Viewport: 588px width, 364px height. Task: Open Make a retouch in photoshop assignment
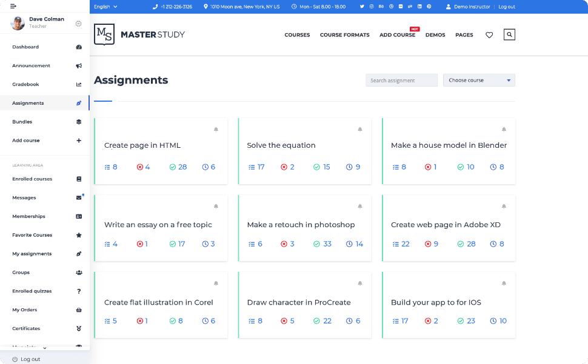[x=301, y=225]
